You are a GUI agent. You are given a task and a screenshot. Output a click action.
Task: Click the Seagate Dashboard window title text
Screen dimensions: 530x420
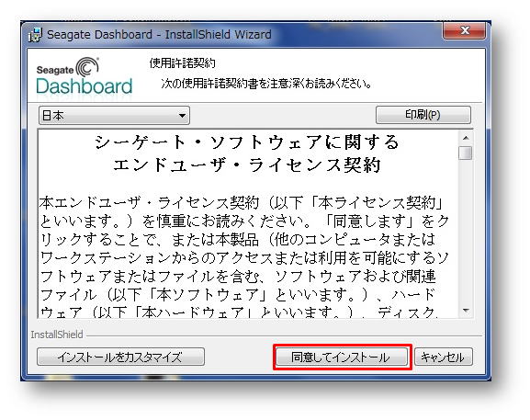tap(159, 35)
